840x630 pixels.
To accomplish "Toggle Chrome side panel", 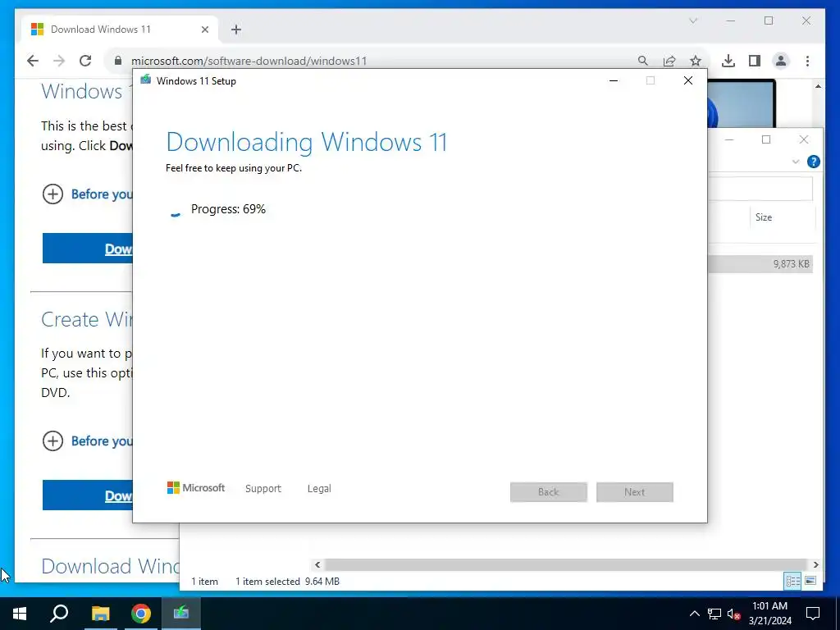I will coord(755,61).
